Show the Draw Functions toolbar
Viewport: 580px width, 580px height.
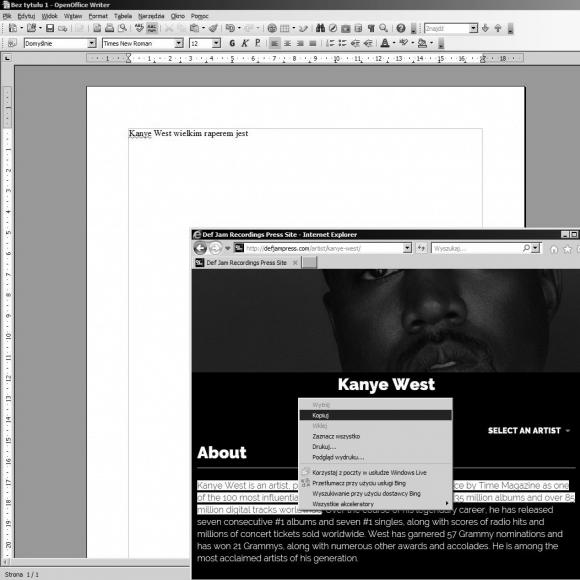tap(303, 28)
